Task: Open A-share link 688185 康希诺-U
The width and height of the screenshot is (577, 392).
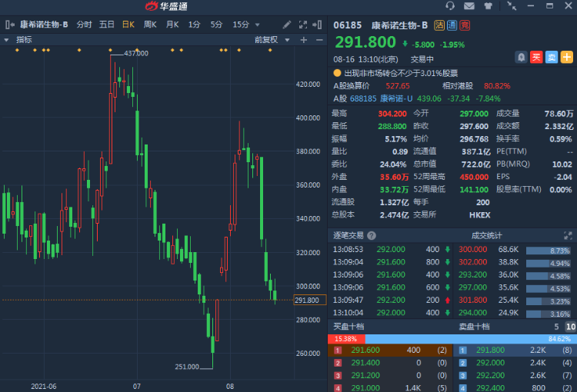Action: [x=381, y=98]
